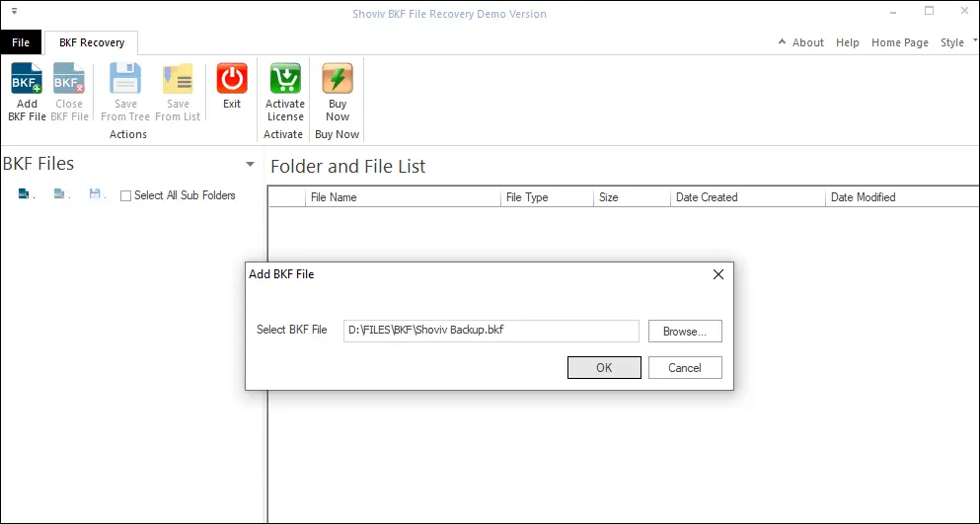This screenshot has width=980, height=524.
Task: Click the Buy Now lightning icon
Action: click(x=338, y=78)
